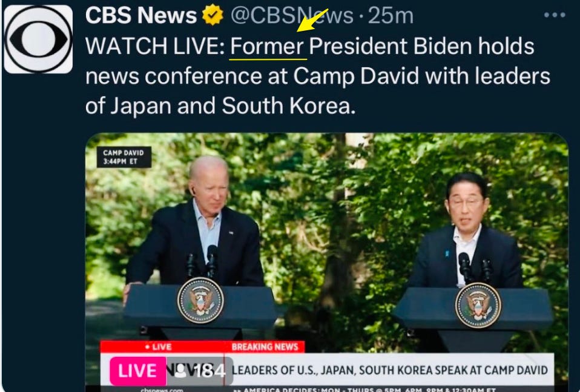Click the yellow arrow annotation above Former
580x392 pixels.
click(x=312, y=20)
